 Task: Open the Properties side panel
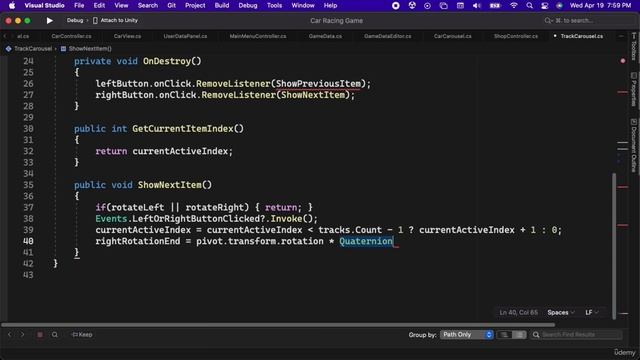click(x=633, y=89)
